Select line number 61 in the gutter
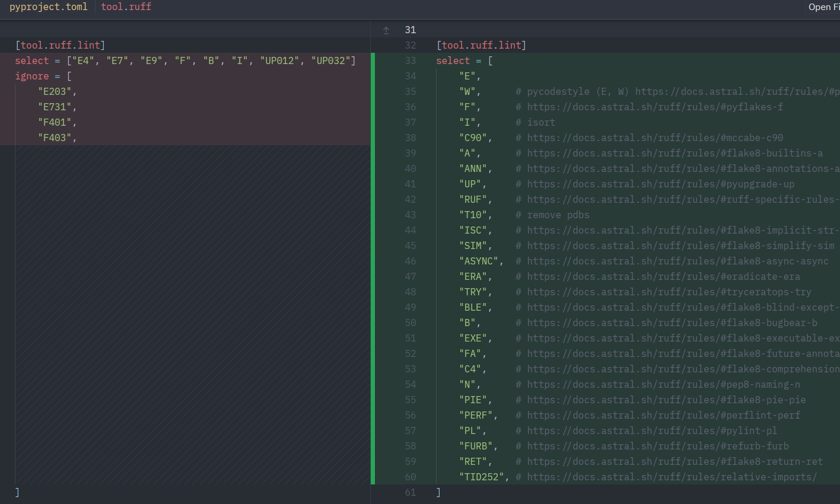 [x=410, y=493]
